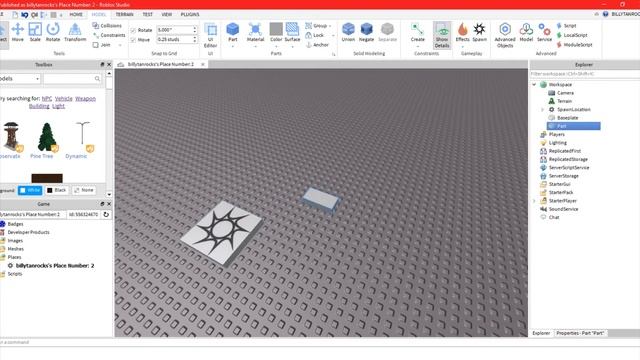Image resolution: width=640 pixels, height=360 pixels.
Task: Click the Surface tool icon
Action: (x=292, y=29)
